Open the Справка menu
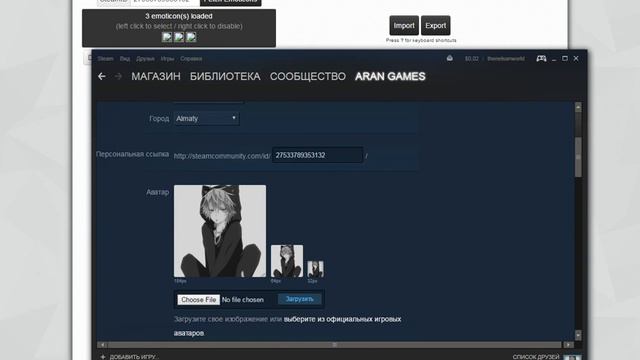This screenshot has width=640, height=360. point(191,59)
